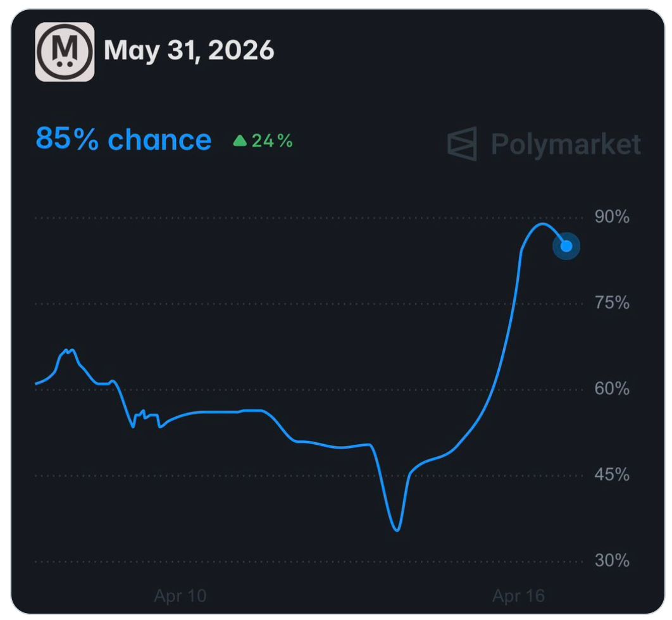The width and height of the screenshot is (672, 620).
Task: Click the flat plateau segment of the line
Action: (x=216, y=412)
